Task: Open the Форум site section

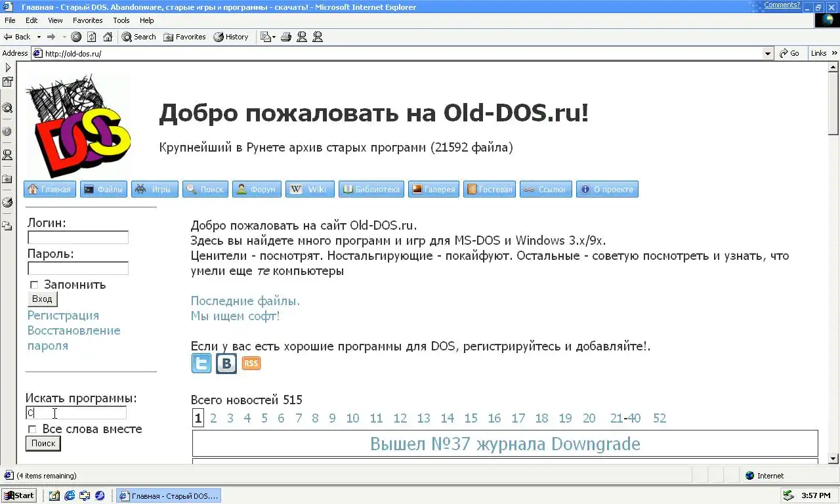Action: (x=257, y=189)
